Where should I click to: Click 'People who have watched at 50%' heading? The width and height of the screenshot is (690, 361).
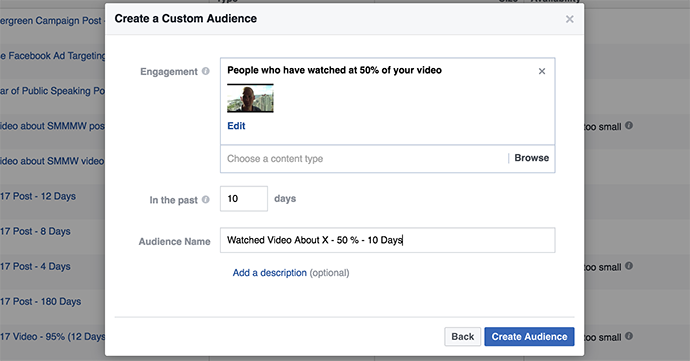tap(334, 70)
